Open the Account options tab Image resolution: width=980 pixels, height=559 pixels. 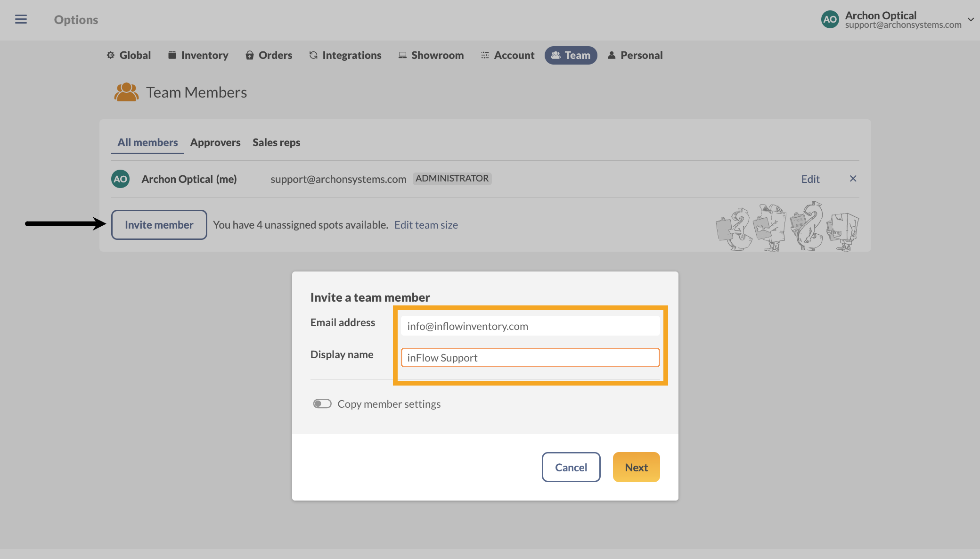[x=507, y=55]
